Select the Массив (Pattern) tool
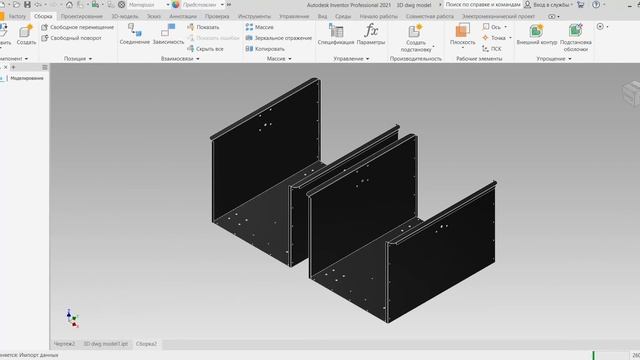This screenshot has height=360, width=640. [x=260, y=27]
